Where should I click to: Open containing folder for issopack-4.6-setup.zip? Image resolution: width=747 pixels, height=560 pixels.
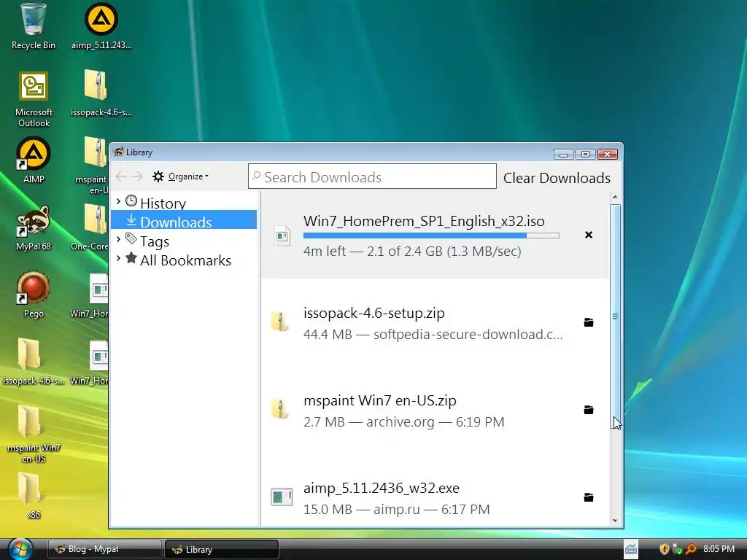(589, 322)
